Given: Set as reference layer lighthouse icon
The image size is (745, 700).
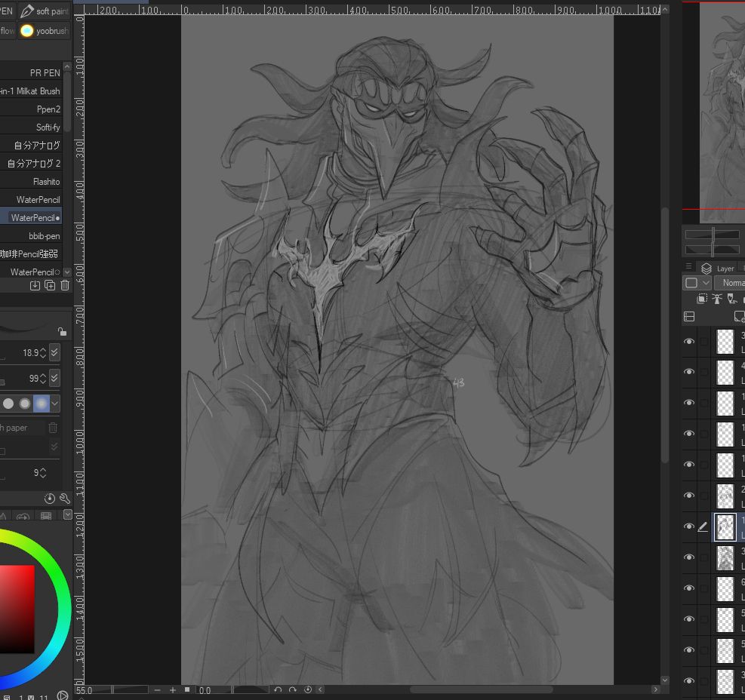Looking at the screenshot, I should point(717,299).
